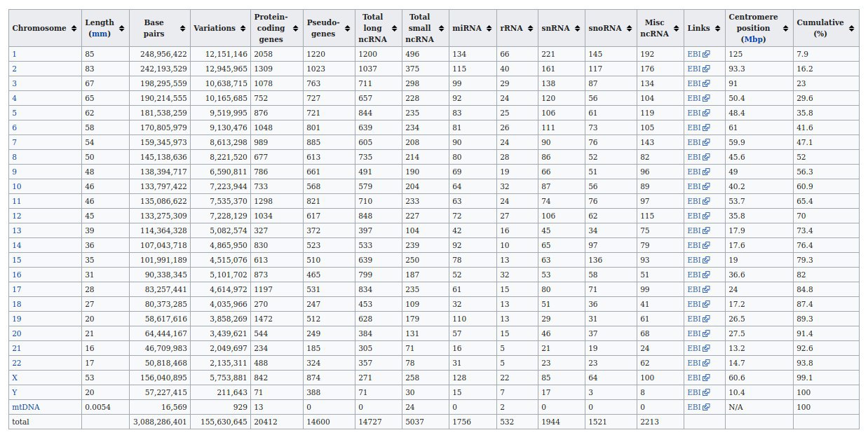Image resolution: width=868 pixels, height=435 pixels.
Task: Sort by rRNA column arrows
Action: [x=530, y=29]
